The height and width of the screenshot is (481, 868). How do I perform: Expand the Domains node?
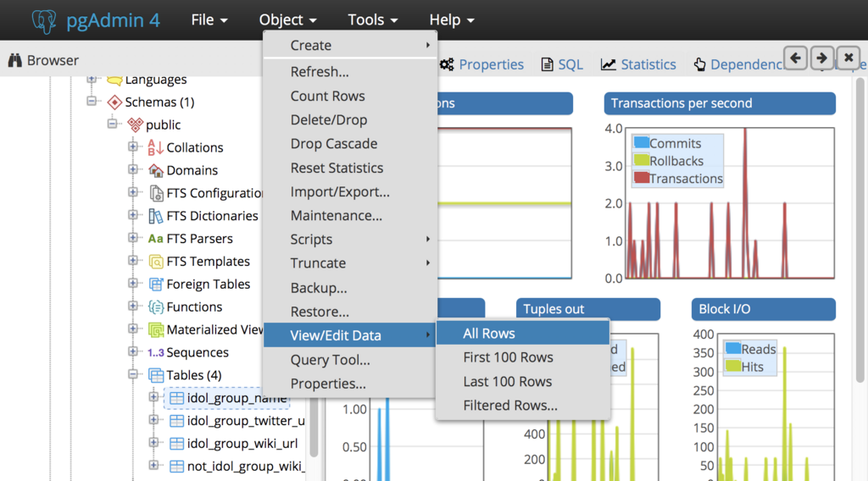(x=133, y=169)
